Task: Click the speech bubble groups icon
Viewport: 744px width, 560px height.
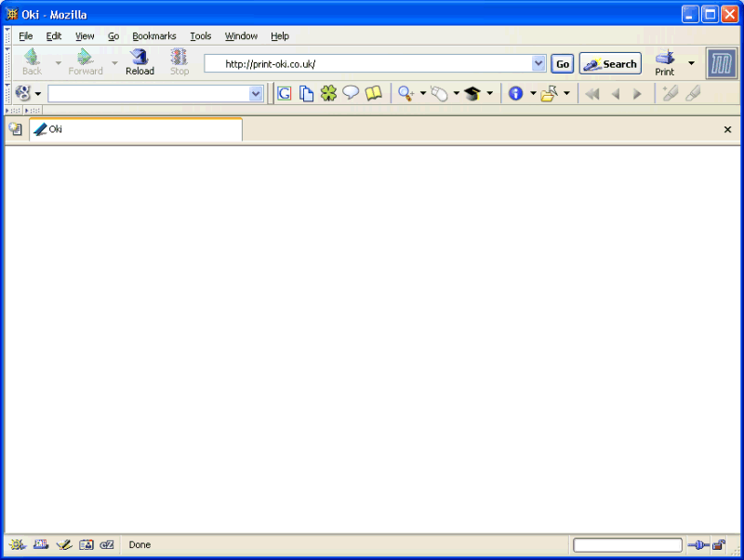Action: click(351, 92)
